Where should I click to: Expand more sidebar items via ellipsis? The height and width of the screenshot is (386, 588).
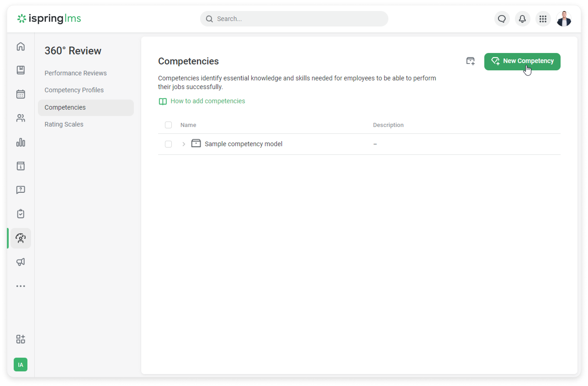[21, 286]
